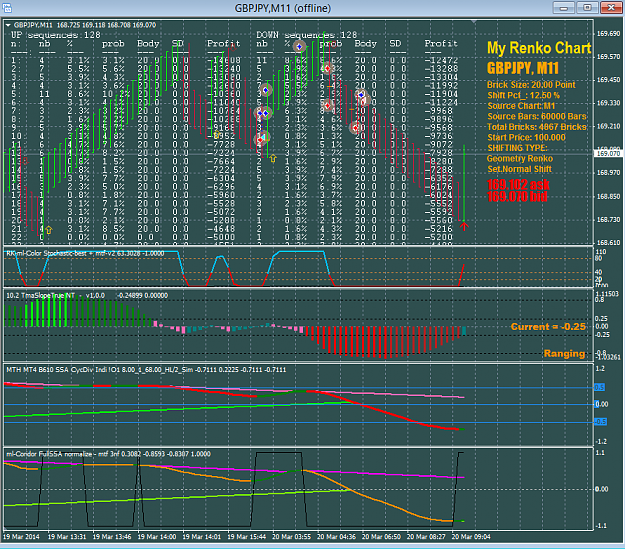Select 'Source Bars: 60000 Bars' label
625x549 pixels.
[537, 116]
